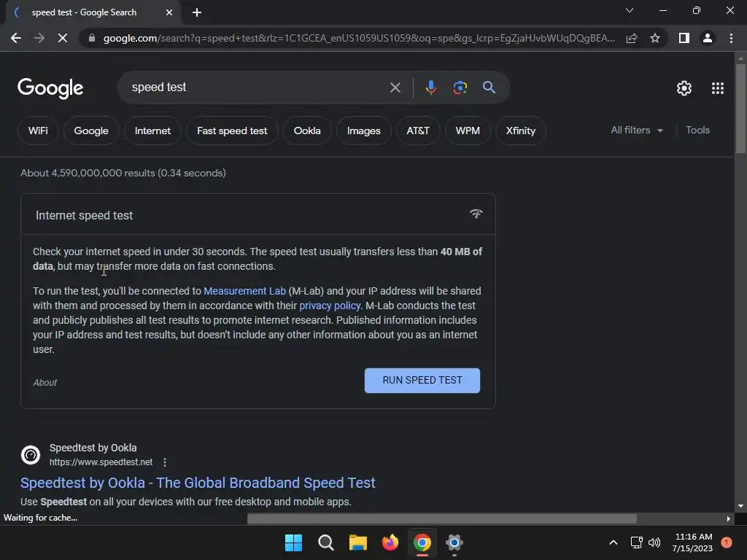The height and width of the screenshot is (560, 747).
Task: Select the Fast speed test chip
Action: pyautogui.click(x=232, y=131)
